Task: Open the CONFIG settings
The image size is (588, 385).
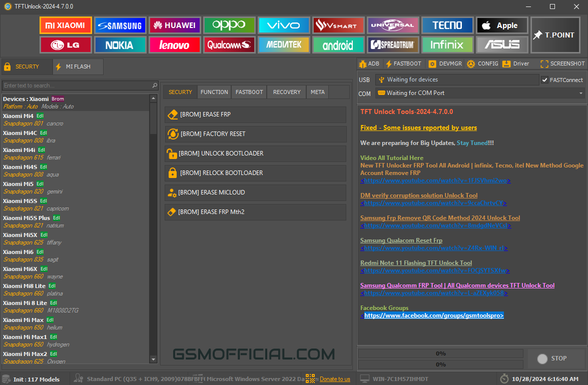Action: coord(482,64)
